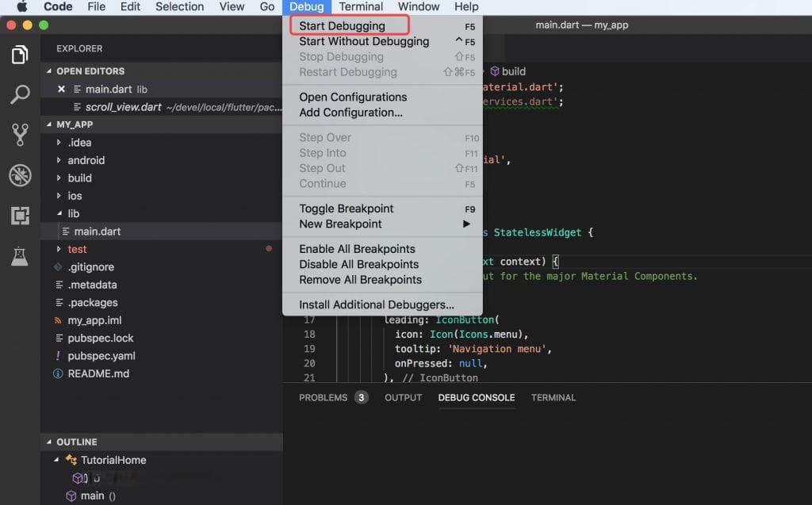The height and width of the screenshot is (505, 812).
Task: Click the TutorialHome class icon in Outline
Action: 71,460
